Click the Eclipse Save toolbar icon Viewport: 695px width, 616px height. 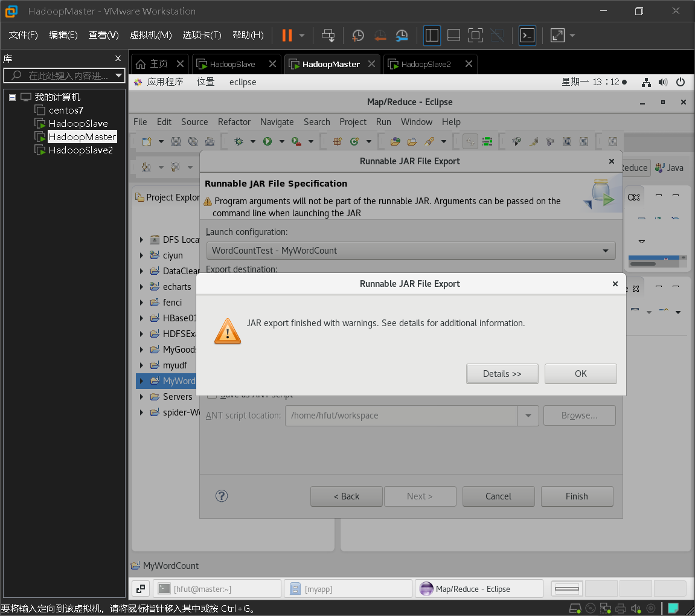[176, 142]
